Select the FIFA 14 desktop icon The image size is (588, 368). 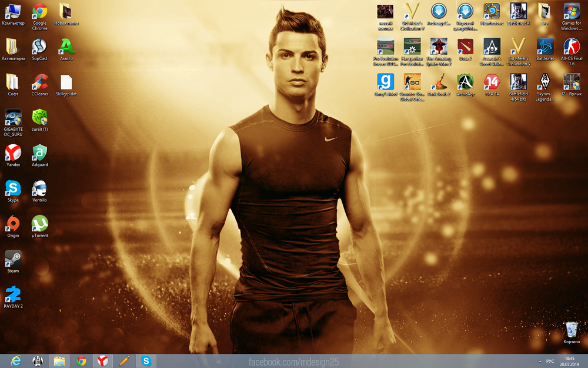[492, 82]
